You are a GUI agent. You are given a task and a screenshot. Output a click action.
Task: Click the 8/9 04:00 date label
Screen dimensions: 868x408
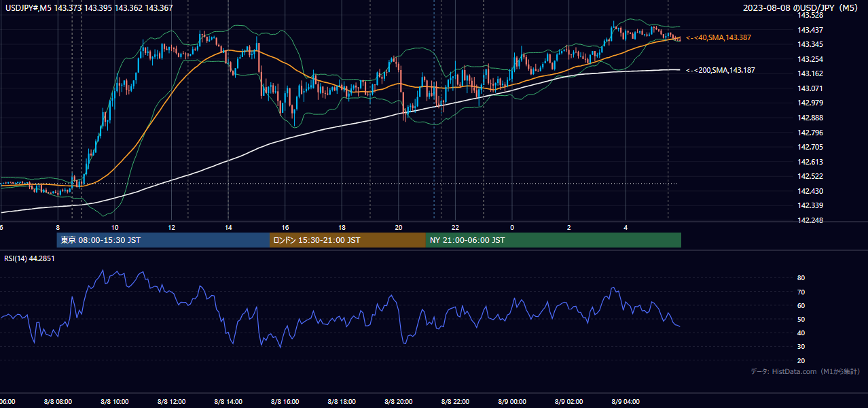pyautogui.click(x=625, y=401)
